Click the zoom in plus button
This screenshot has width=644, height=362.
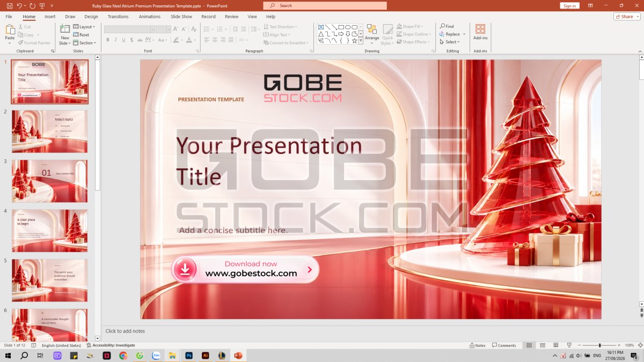[619, 345]
